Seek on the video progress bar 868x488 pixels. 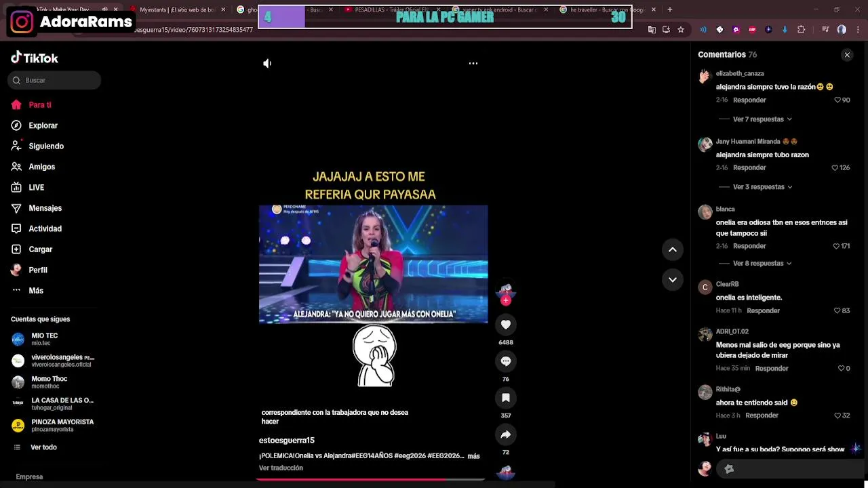372,479
